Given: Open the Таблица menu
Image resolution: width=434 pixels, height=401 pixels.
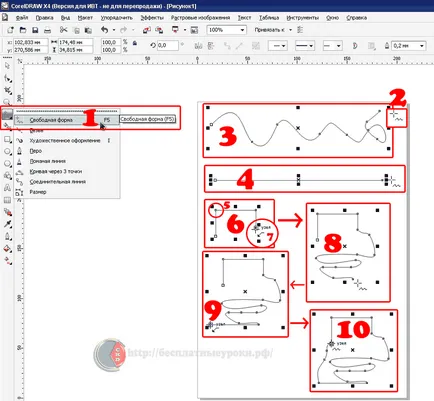Looking at the screenshot, I should [269, 18].
